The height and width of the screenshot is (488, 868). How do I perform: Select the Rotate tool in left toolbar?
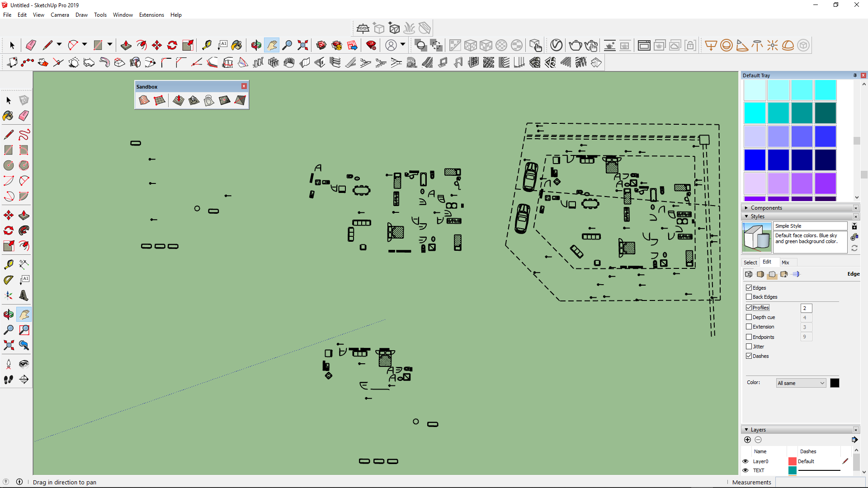pos(8,231)
